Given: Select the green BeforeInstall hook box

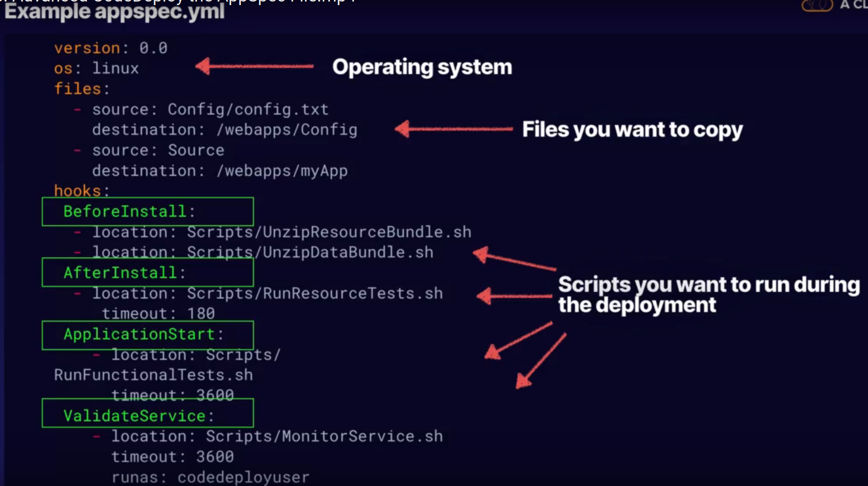Looking at the screenshot, I should tap(148, 212).
